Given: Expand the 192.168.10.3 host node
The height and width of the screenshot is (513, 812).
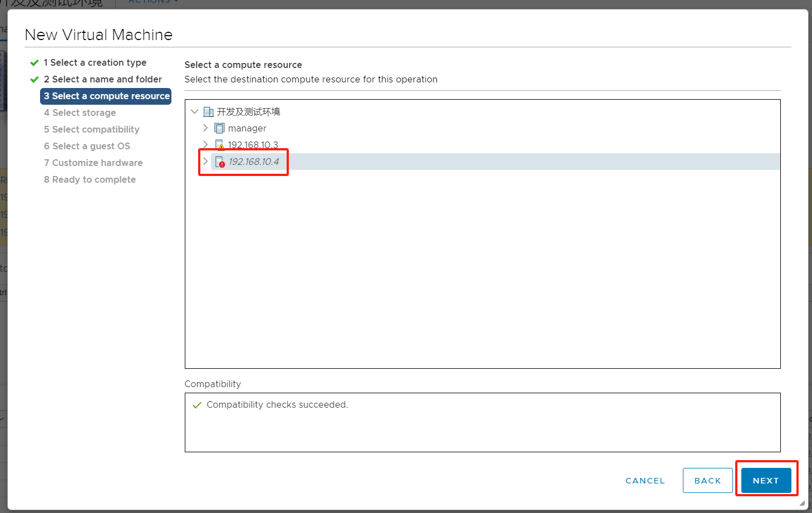Looking at the screenshot, I should (205, 145).
